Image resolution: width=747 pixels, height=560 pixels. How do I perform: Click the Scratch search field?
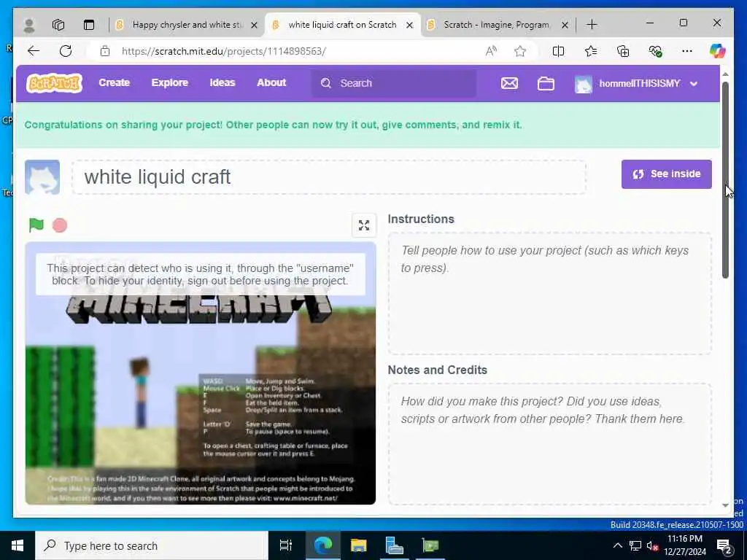pyautogui.click(x=394, y=83)
